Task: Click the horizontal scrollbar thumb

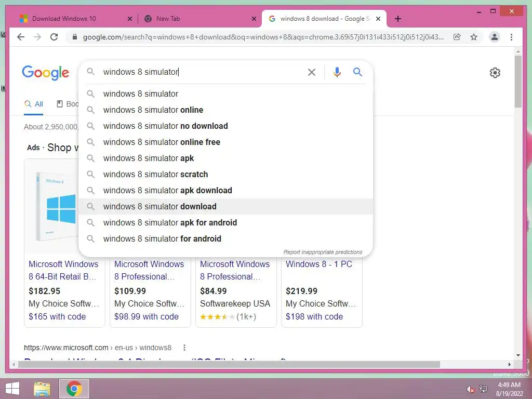Action: pyautogui.click(x=229, y=364)
